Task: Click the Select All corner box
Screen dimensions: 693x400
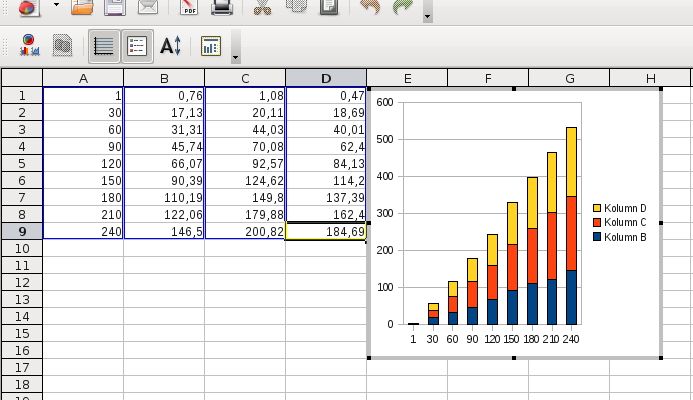Action: click(22, 78)
